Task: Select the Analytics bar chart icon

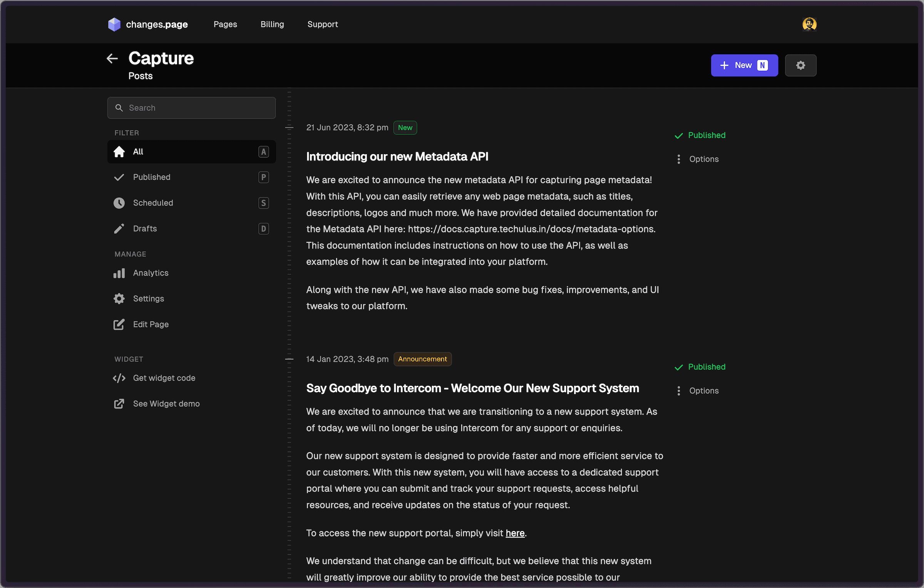Action: click(x=119, y=273)
